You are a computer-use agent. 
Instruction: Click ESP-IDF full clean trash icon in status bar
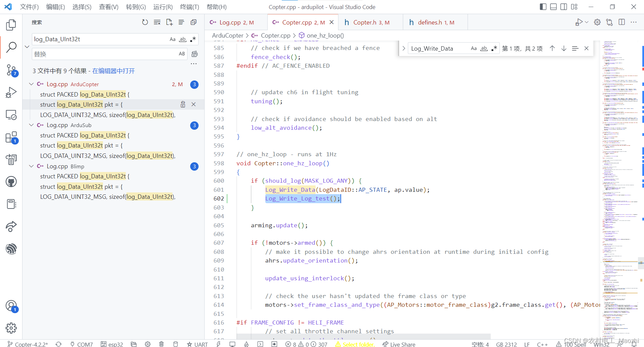pos(161,344)
